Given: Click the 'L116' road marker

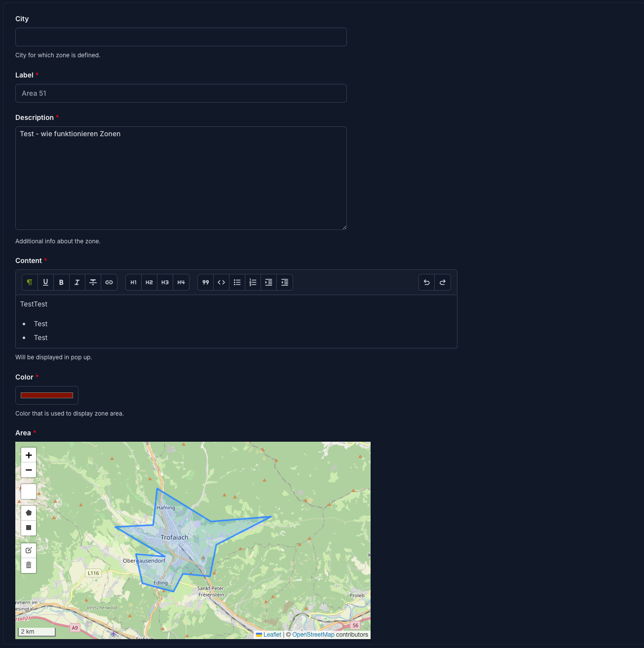Looking at the screenshot, I should coord(93,573).
